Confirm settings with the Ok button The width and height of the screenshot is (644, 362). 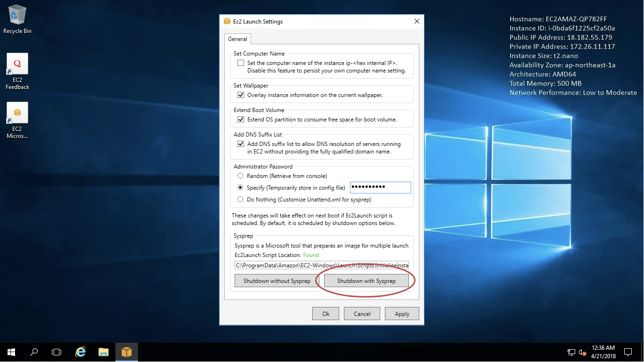click(x=326, y=314)
